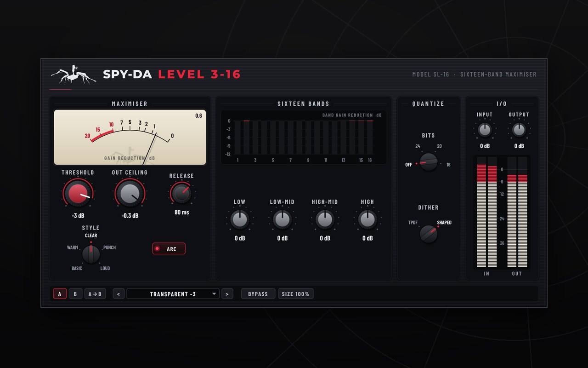Viewport: 588px width, 368px height.
Task: Toggle the BYPASS button
Action: [x=258, y=294]
